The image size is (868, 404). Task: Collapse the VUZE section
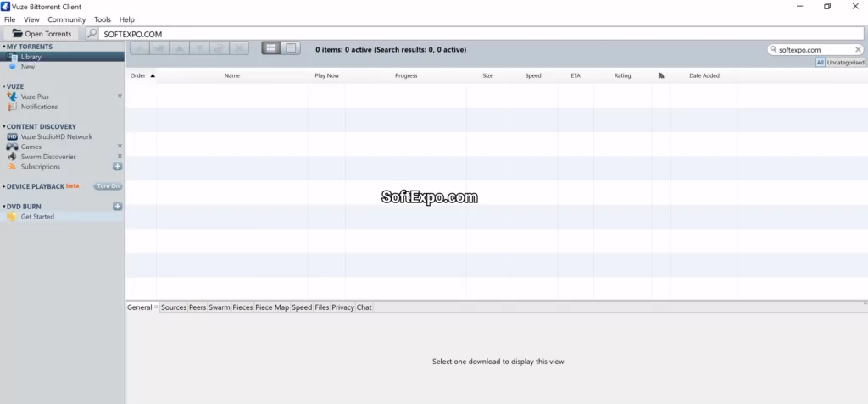point(4,87)
